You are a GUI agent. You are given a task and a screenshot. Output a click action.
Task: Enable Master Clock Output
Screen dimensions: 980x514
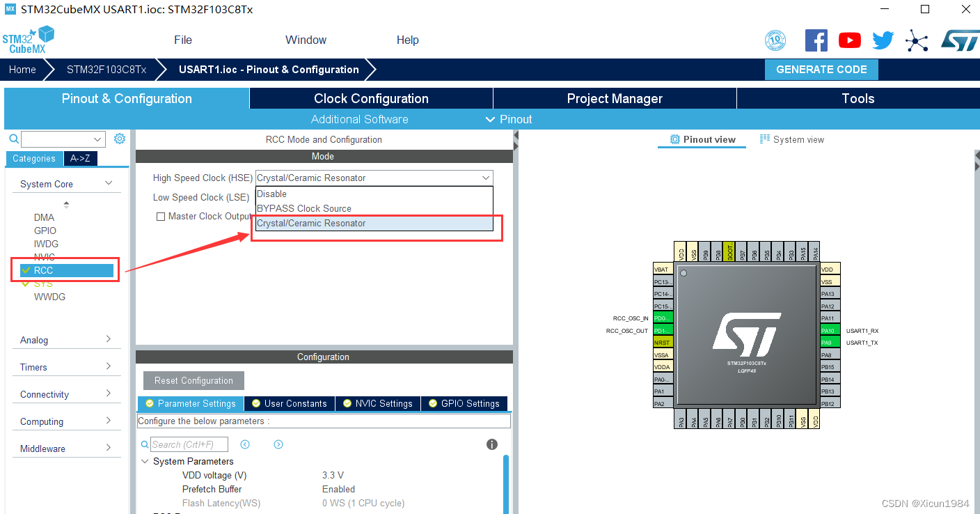160,216
